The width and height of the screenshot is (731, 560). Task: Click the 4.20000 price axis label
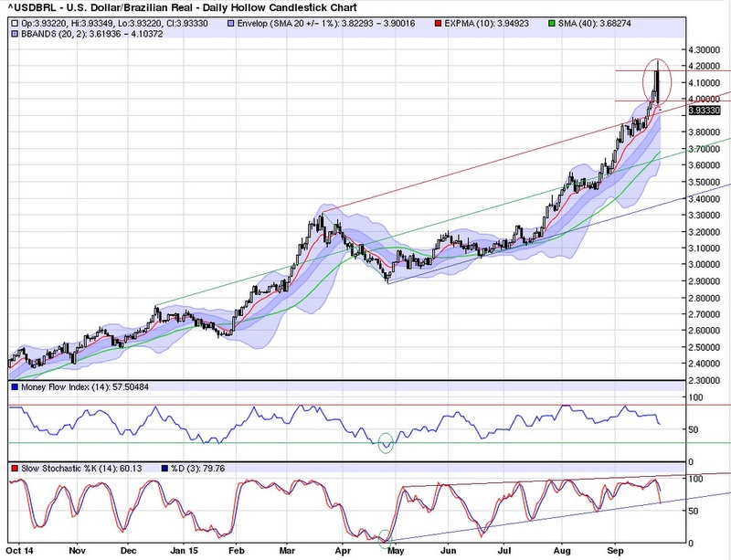click(704, 66)
